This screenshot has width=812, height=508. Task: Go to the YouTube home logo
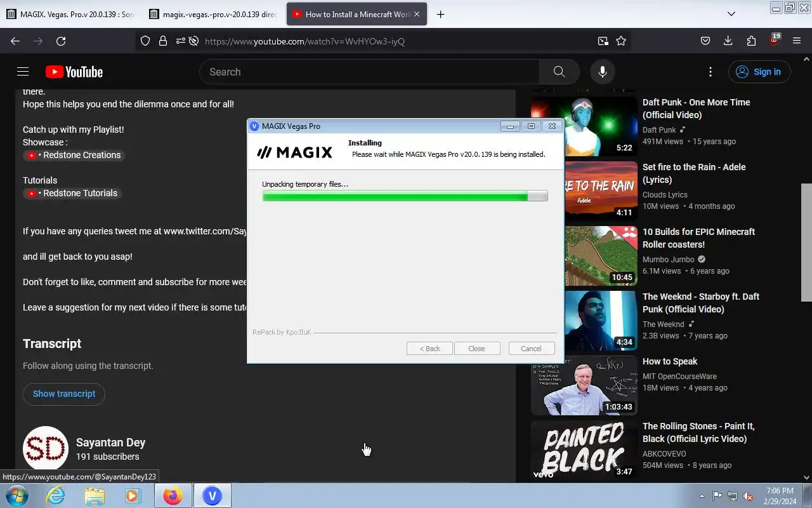[x=74, y=72]
